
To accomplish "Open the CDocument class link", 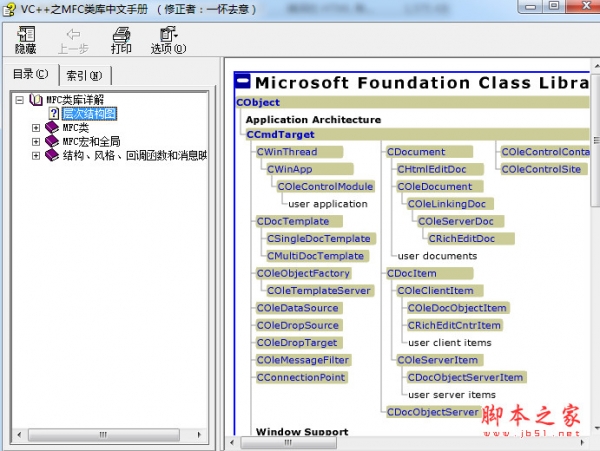I will (416, 152).
